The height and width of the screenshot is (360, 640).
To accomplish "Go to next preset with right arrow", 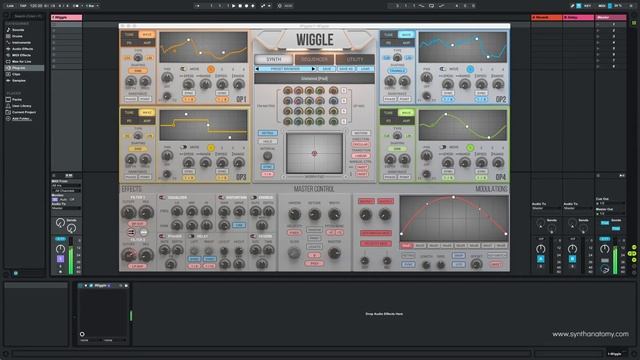I will [x=313, y=69].
